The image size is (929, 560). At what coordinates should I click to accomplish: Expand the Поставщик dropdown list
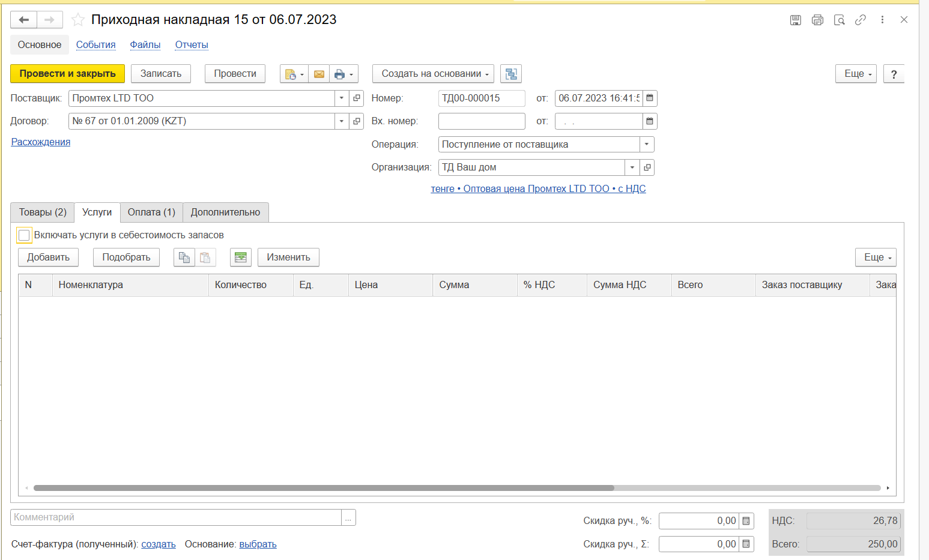(x=341, y=98)
